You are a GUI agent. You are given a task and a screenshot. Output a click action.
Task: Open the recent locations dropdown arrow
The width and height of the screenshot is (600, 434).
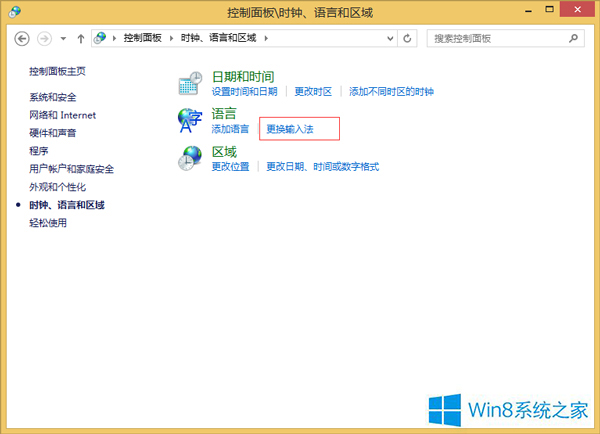point(64,39)
